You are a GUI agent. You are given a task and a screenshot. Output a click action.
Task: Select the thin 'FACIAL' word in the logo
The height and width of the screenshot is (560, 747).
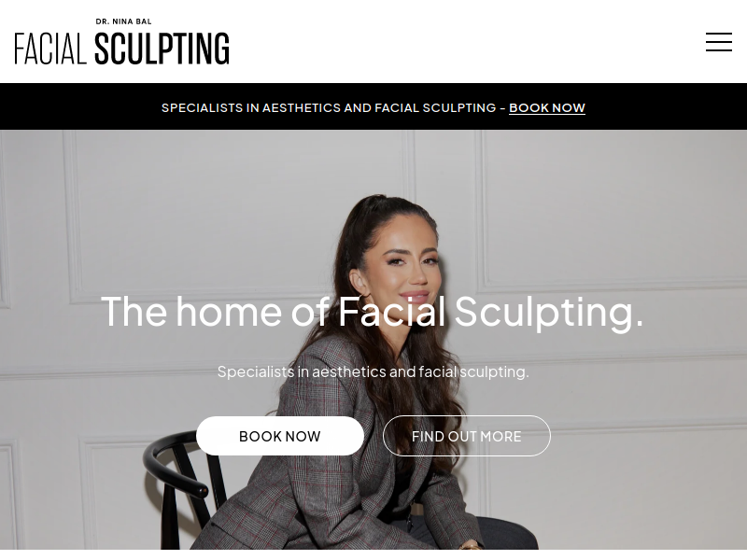tap(50, 49)
